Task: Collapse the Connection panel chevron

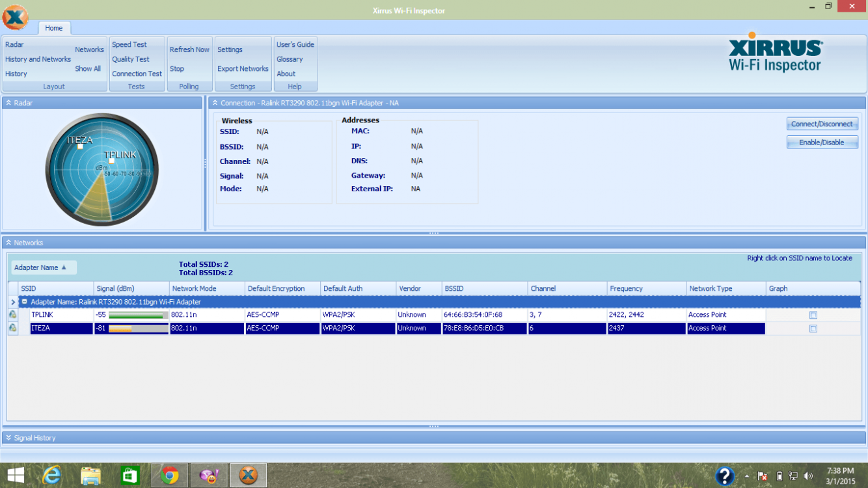Action: pos(215,103)
